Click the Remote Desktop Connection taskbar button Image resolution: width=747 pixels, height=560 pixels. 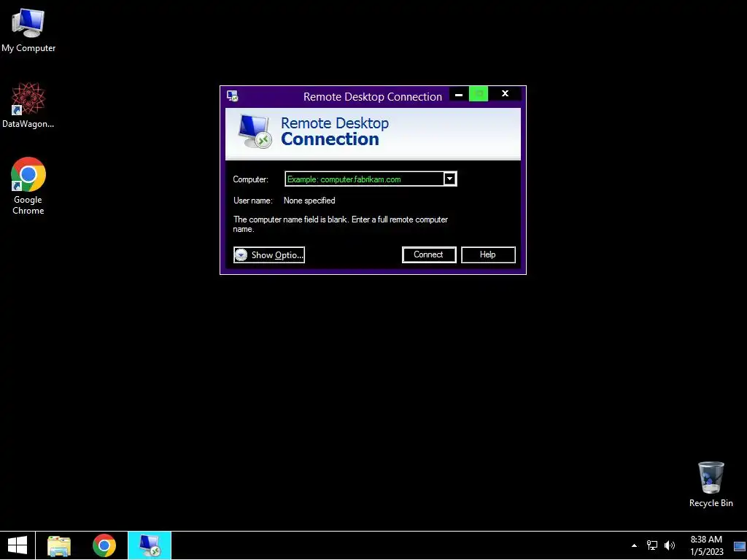[150, 545]
